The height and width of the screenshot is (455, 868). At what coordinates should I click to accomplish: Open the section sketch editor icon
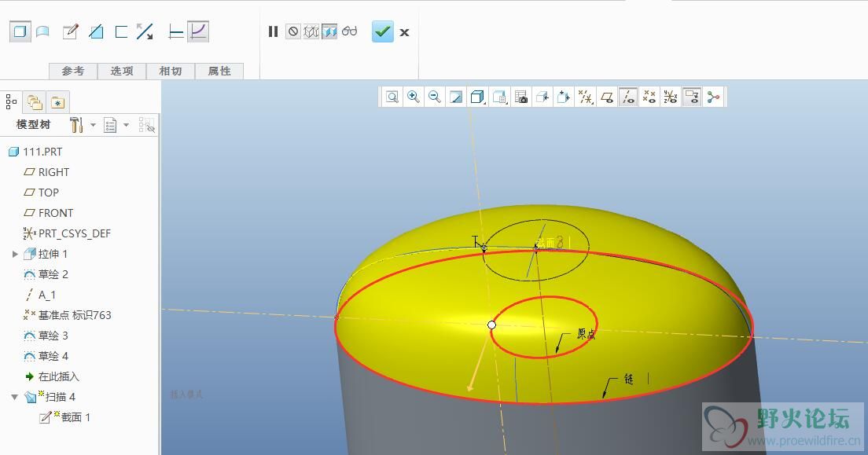70,32
